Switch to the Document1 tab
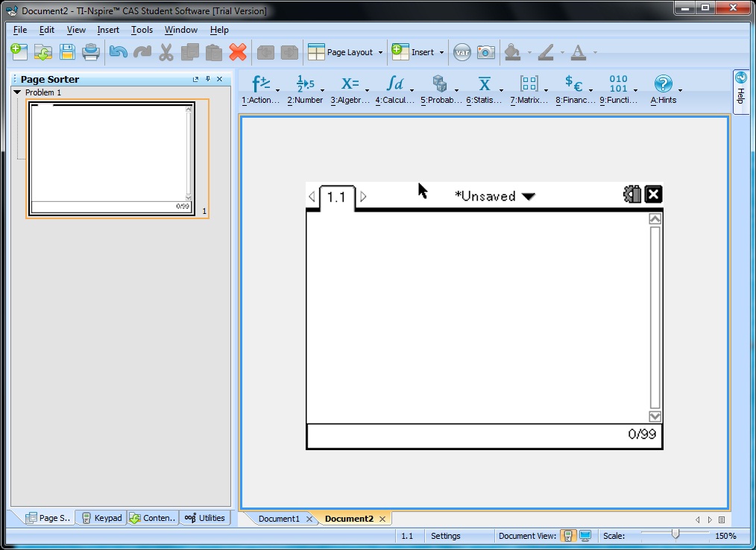This screenshot has width=756, height=550. pyautogui.click(x=279, y=519)
